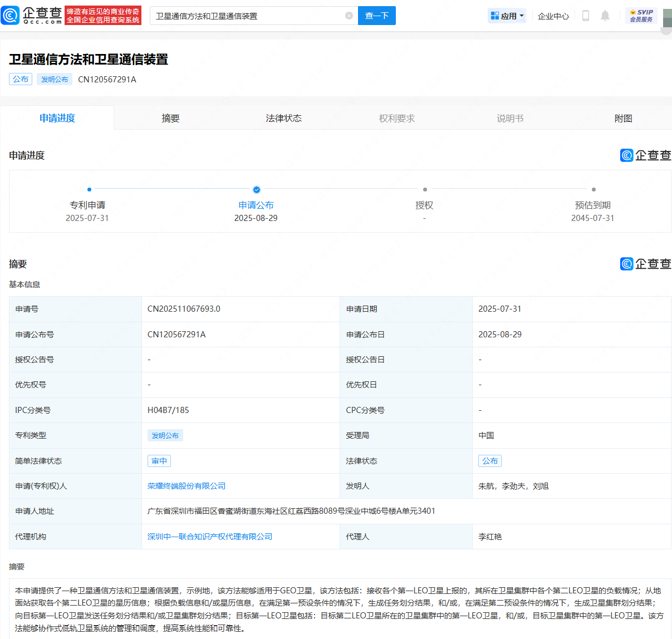Open notifications bell icon

click(605, 16)
